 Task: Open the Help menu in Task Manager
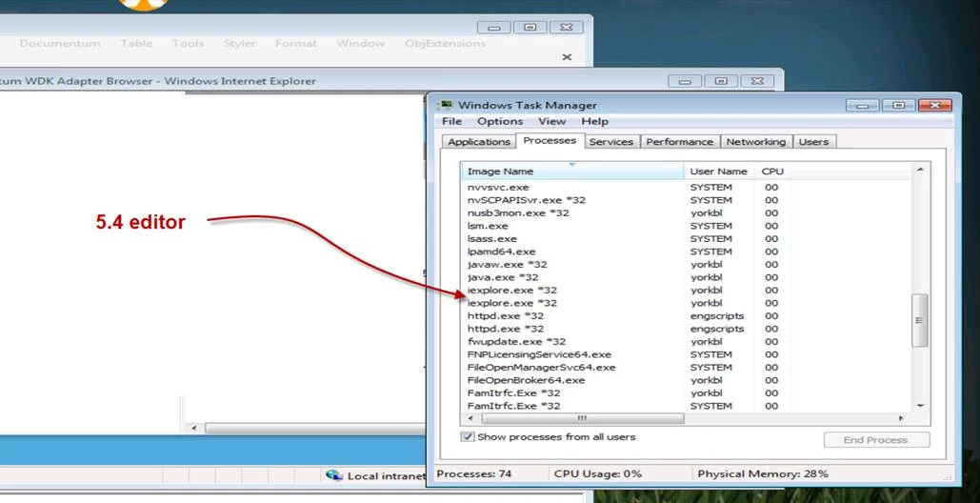[x=594, y=121]
